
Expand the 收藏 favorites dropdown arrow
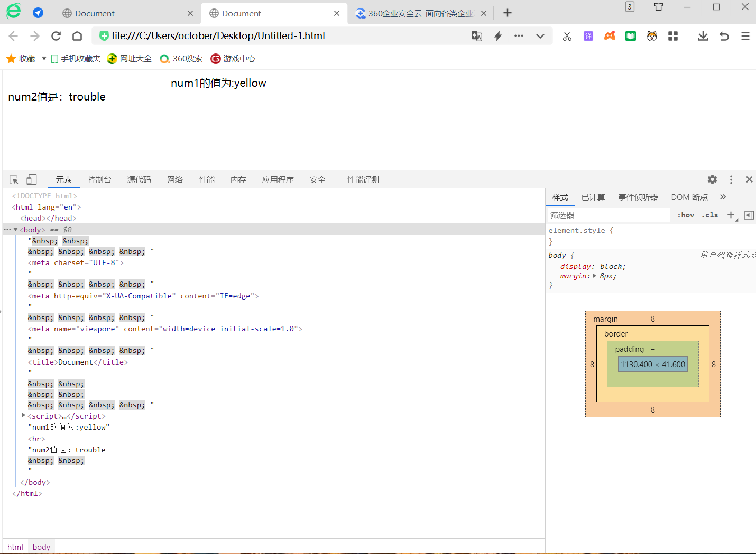click(x=44, y=59)
